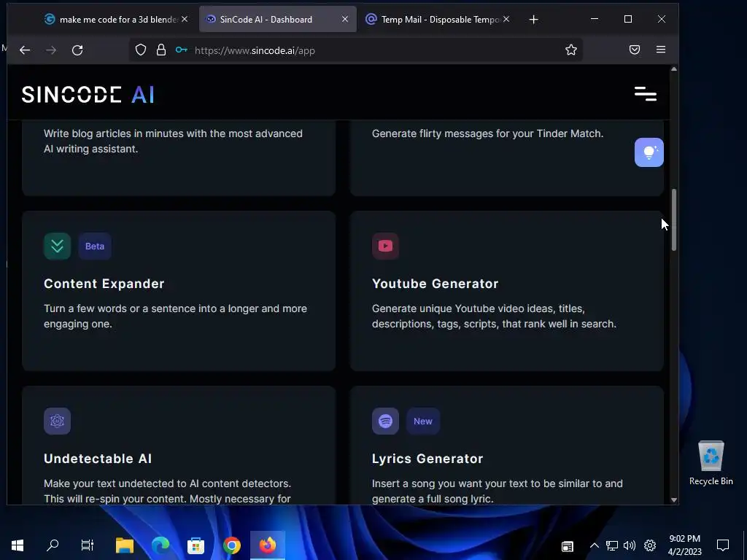Click the Undetectable AI atom icon
747x560 pixels.
click(57, 421)
